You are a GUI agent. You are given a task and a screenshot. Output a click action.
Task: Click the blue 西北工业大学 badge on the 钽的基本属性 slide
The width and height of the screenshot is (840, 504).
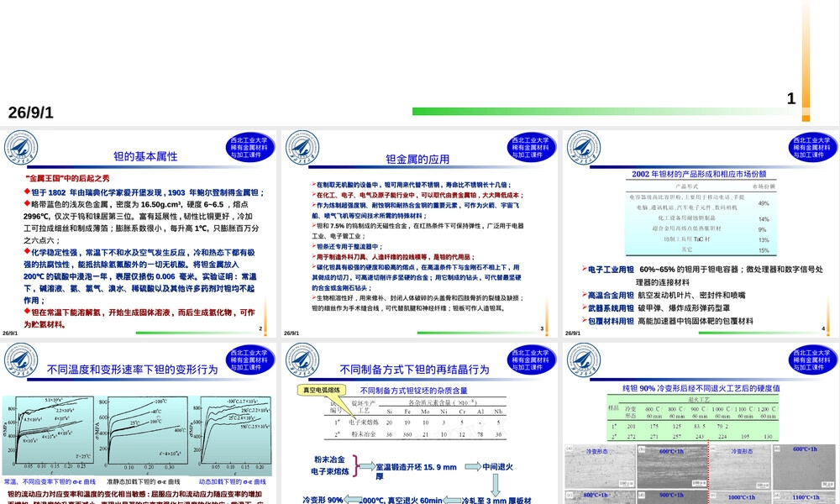pos(250,147)
